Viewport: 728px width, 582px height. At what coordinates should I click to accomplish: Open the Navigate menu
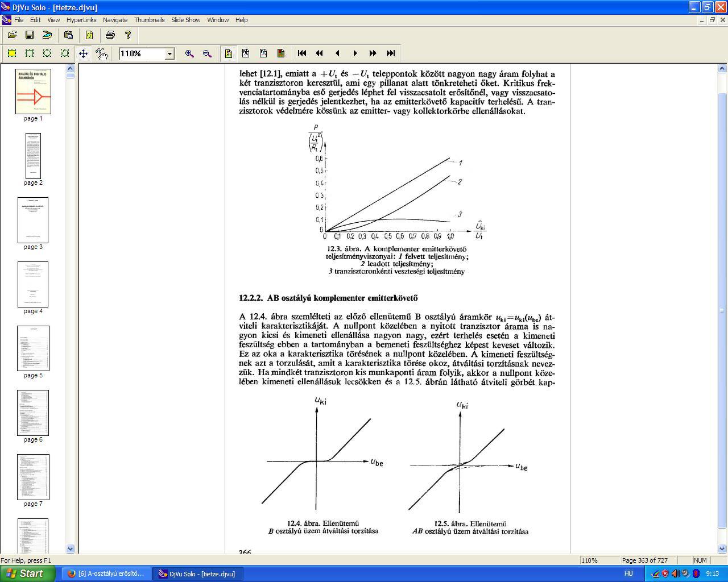[x=115, y=20]
